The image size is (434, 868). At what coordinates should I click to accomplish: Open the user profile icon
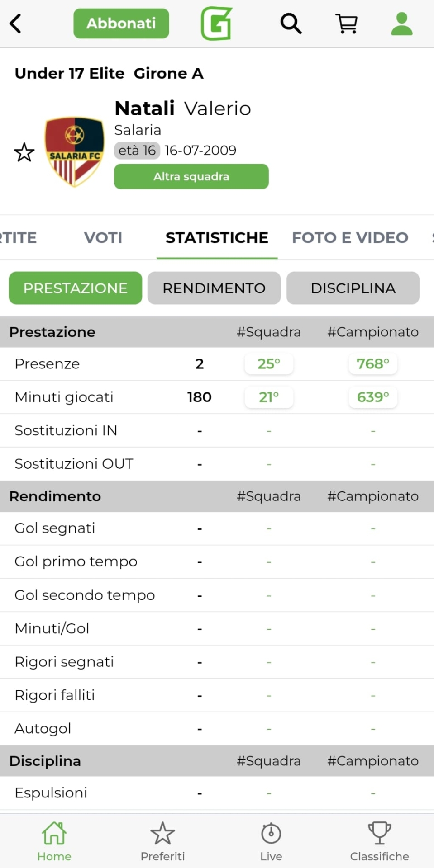401,24
